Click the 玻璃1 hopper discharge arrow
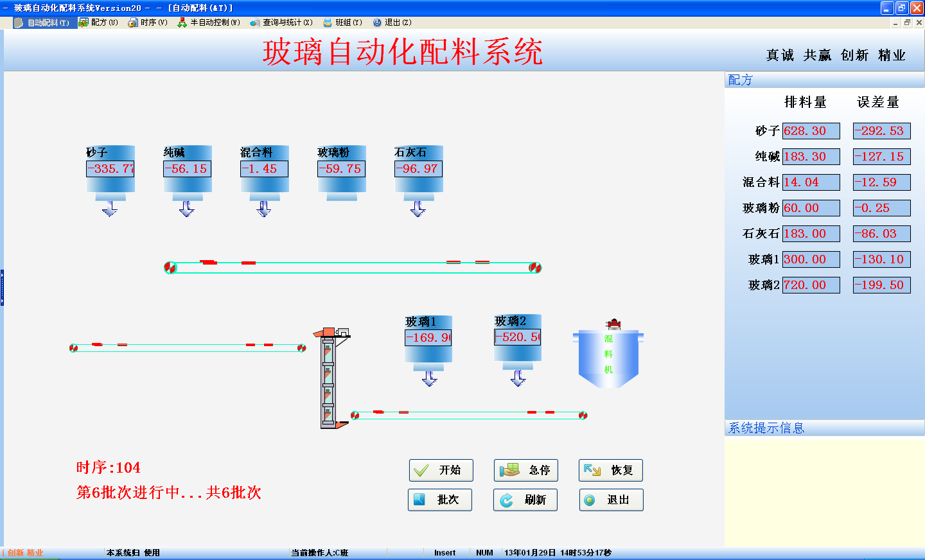Viewport: 925px width, 560px height. (x=429, y=378)
